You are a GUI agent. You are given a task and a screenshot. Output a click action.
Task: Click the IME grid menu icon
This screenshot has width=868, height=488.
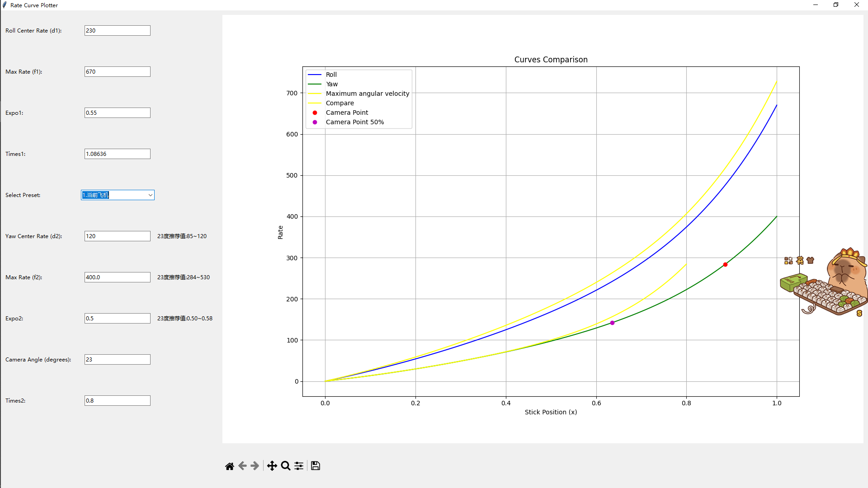[x=788, y=261]
